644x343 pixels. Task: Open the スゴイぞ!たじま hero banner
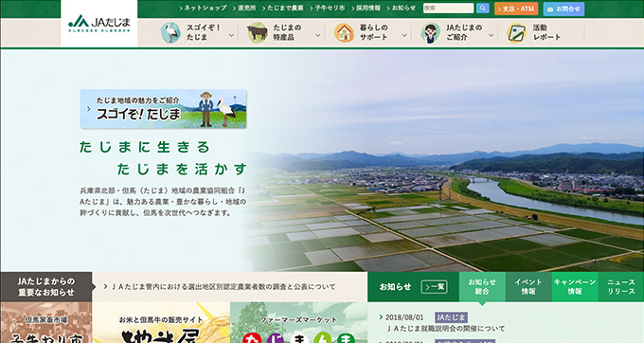[x=164, y=109]
